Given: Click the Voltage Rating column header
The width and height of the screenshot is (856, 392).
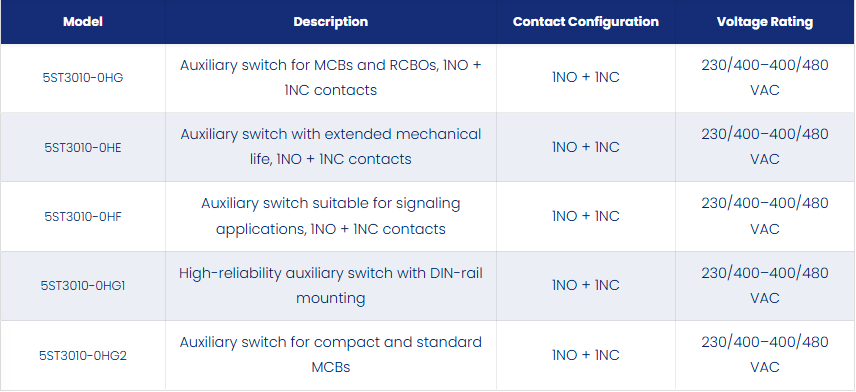Looking at the screenshot, I should pos(765,22).
